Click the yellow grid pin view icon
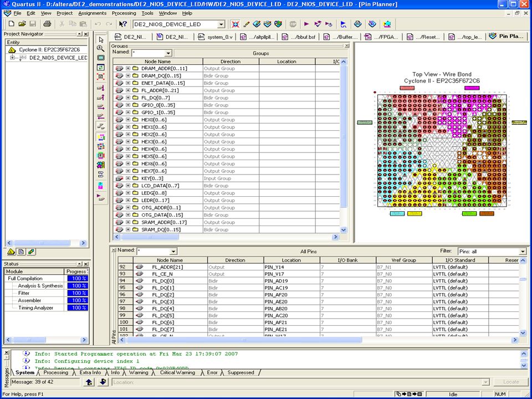The height and width of the screenshot is (399, 532). (101, 137)
